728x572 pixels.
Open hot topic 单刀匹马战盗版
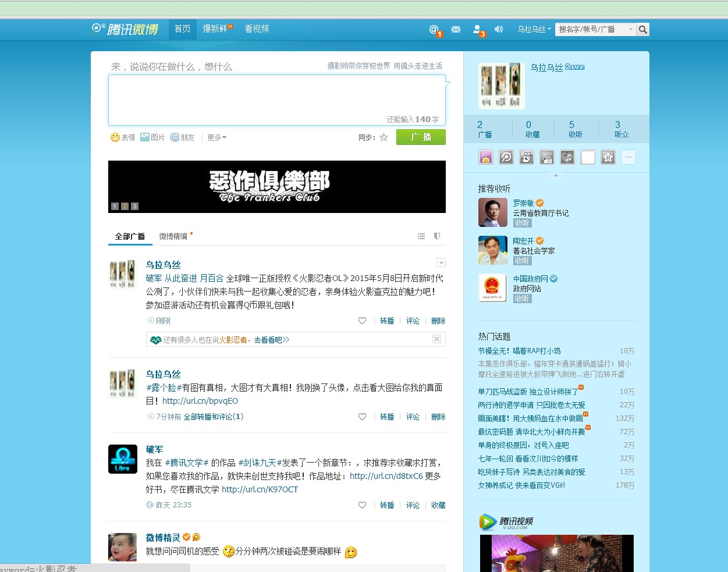(x=528, y=392)
